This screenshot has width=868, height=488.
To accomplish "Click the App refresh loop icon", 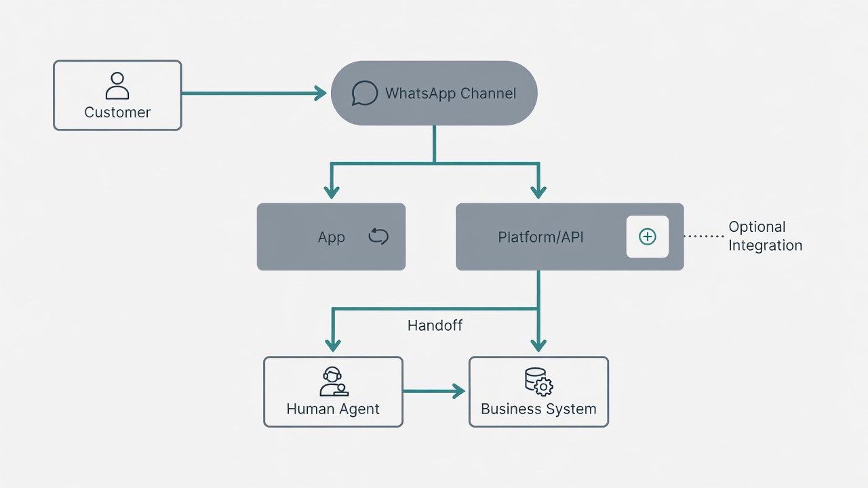I will click(x=378, y=236).
